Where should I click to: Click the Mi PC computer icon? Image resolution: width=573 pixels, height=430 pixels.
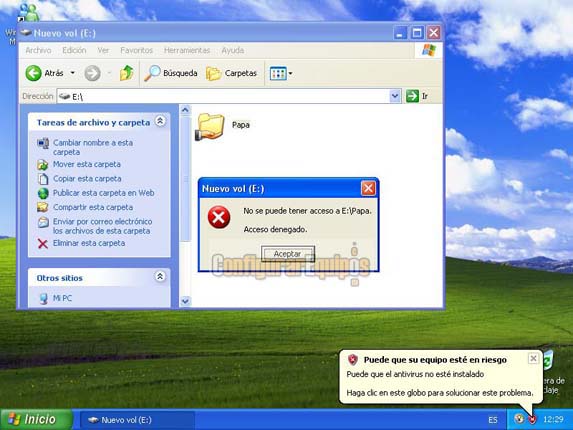pyautogui.click(x=43, y=298)
